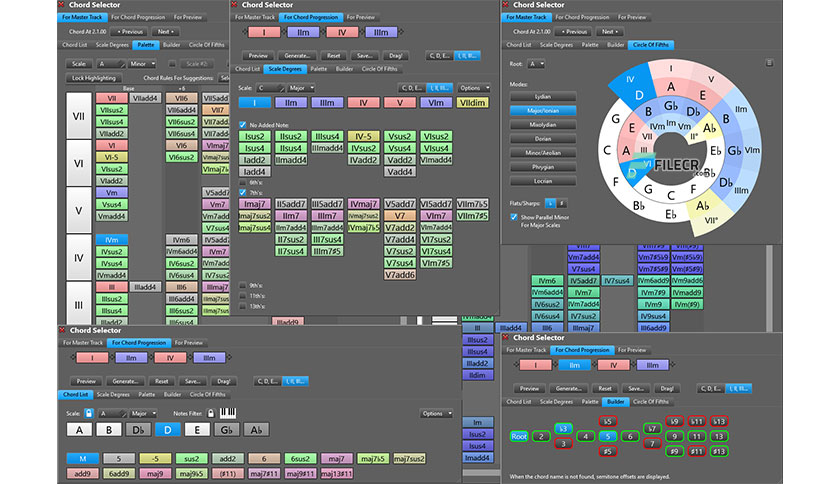Open Chord List tab in Circle Of Fifths window

point(518,45)
